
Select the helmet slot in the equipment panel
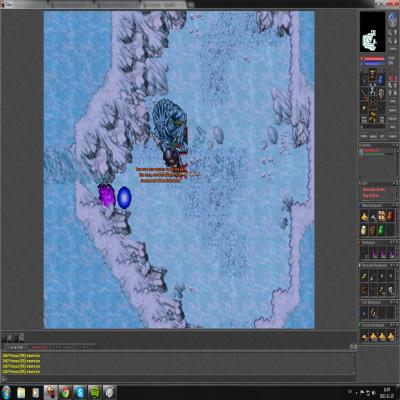[x=373, y=74]
